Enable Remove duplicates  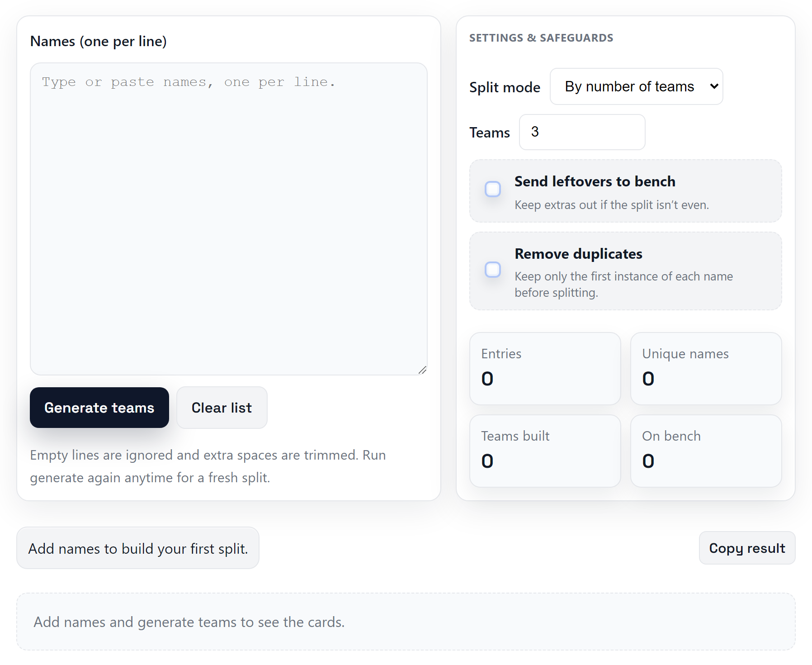pyautogui.click(x=492, y=270)
